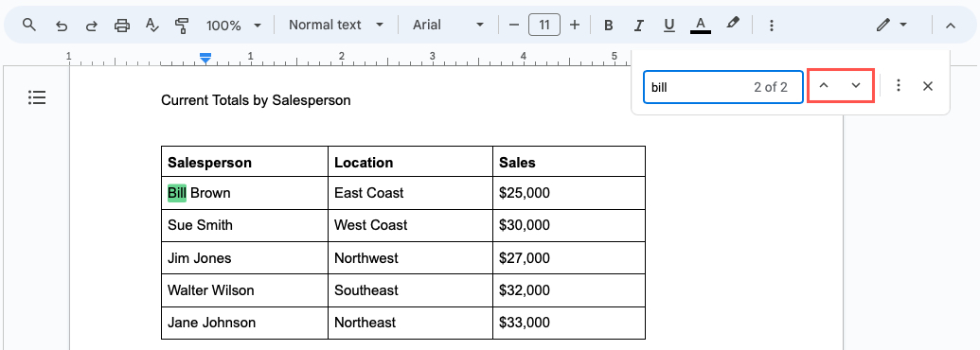Click the $32,000 cell
The width and height of the screenshot is (980, 350).
click(x=569, y=290)
